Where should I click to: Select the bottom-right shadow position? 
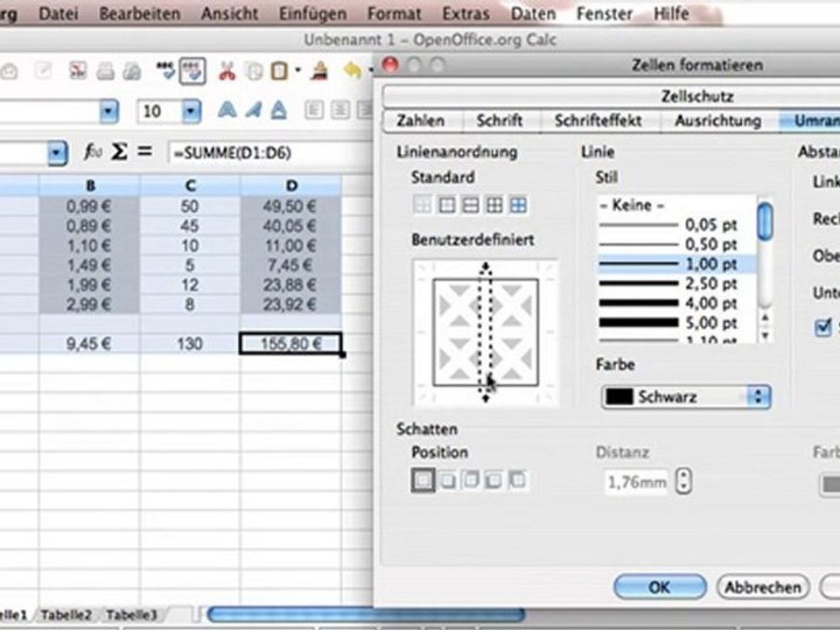click(447, 480)
